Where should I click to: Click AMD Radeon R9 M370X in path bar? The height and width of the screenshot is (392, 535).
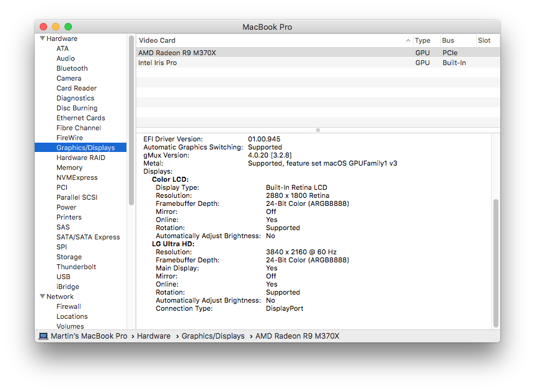[297, 336]
